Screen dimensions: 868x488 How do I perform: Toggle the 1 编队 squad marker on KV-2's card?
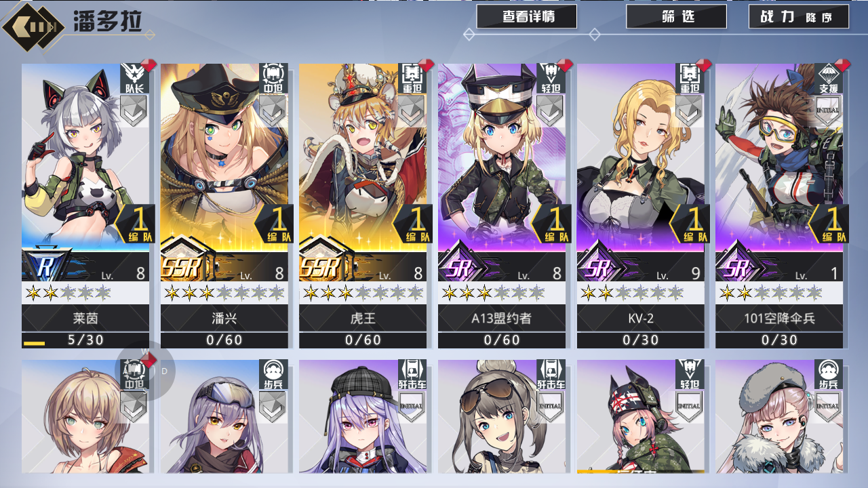(690, 224)
